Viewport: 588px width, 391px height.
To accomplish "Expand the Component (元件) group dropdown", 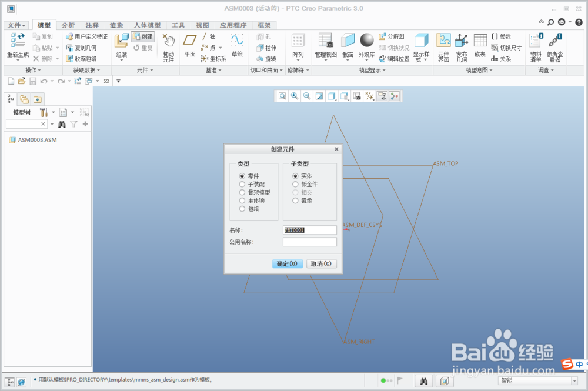I will coord(145,70).
